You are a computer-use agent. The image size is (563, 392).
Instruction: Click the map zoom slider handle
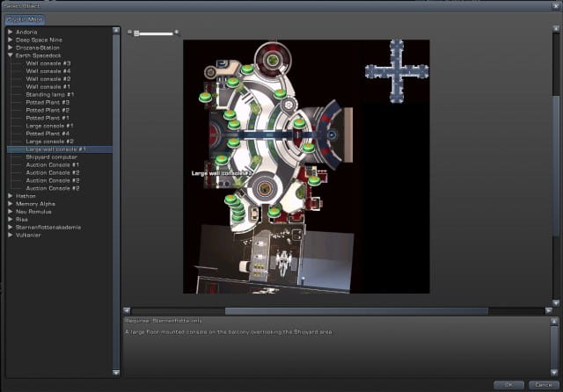coord(136,33)
